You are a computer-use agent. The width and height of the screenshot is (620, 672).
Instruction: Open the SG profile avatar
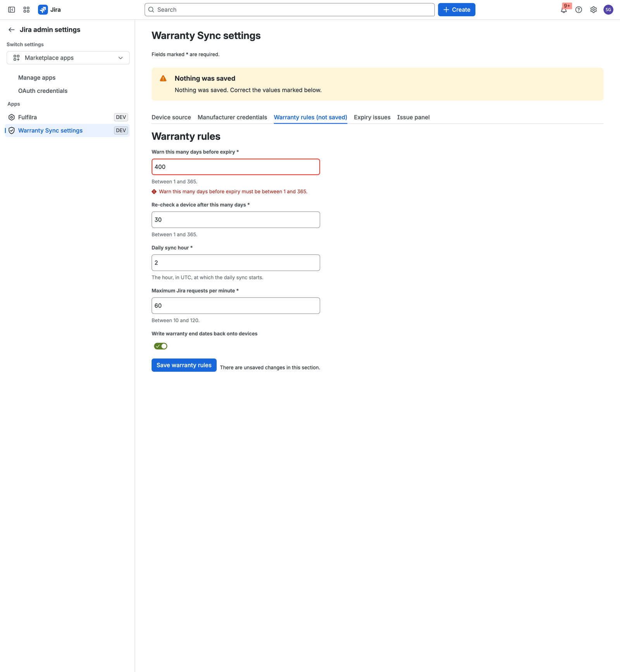608,10
